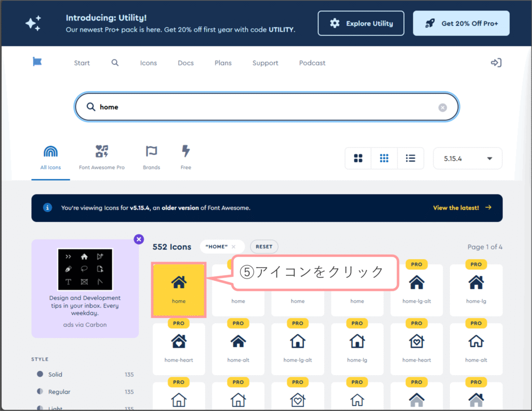Open the 5.15.4 version dropdown
Image resolution: width=532 pixels, height=411 pixels.
[x=468, y=158]
